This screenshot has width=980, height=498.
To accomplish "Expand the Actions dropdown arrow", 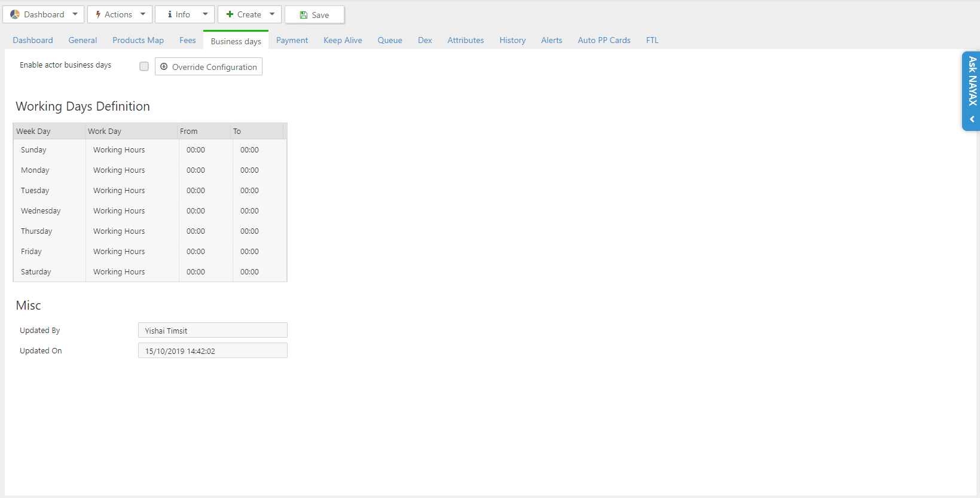I will [143, 14].
